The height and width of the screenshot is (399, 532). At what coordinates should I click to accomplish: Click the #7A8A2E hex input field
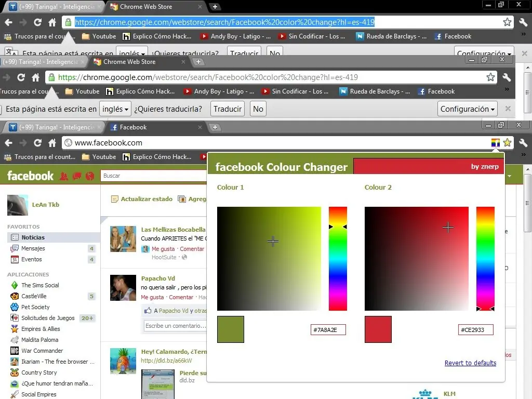328,330
